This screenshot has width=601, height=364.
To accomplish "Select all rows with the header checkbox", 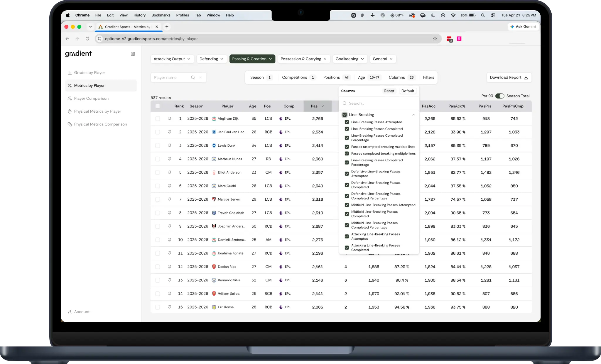I will click(x=158, y=106).
